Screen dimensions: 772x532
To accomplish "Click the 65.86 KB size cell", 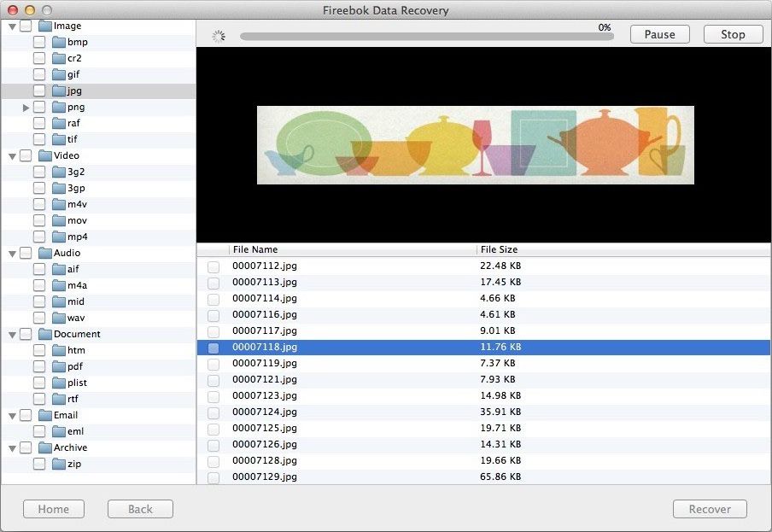I will (500, 476).
